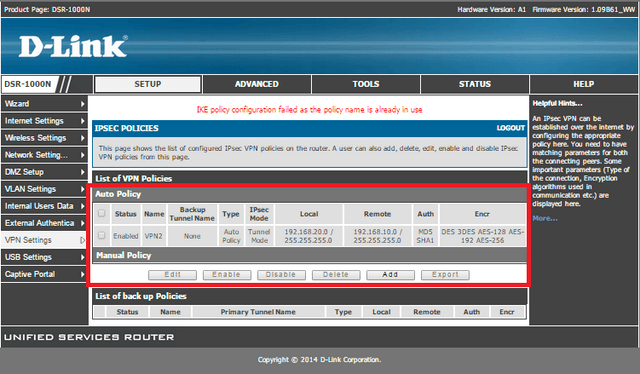Switch to the TOOLS tab
The image size is (640, 374).
[366, 84]
